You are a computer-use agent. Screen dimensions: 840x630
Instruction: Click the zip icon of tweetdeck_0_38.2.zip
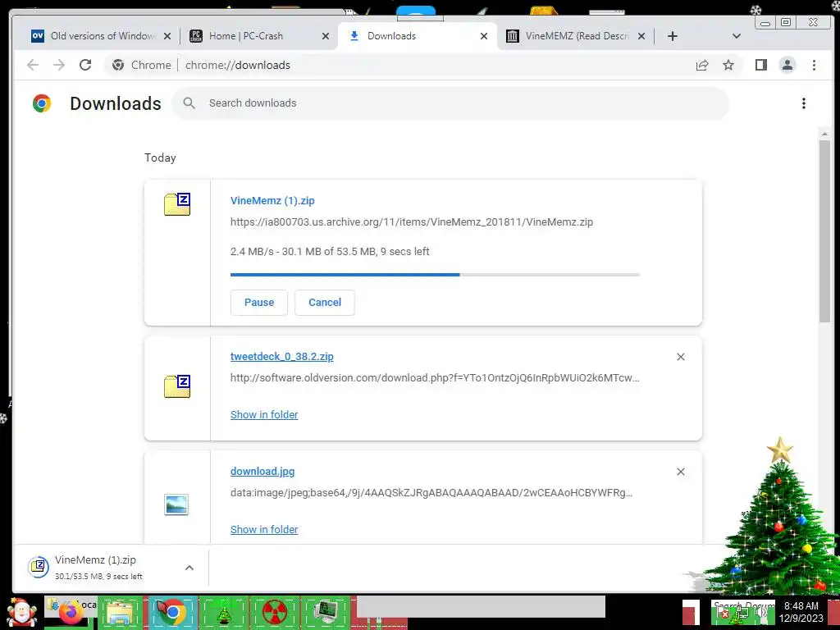click(177, 386)
